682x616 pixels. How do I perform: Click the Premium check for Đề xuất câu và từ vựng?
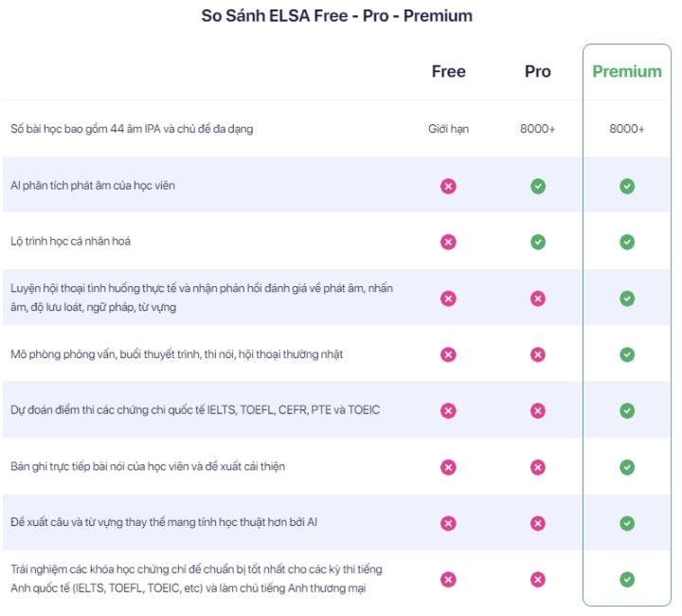pos(627,523)
